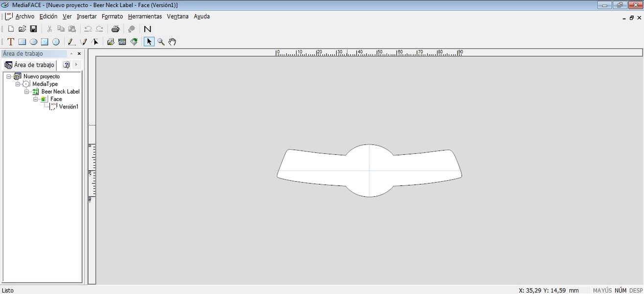Select the ellipse shape tool
The image size is (644, 294).
33,42
